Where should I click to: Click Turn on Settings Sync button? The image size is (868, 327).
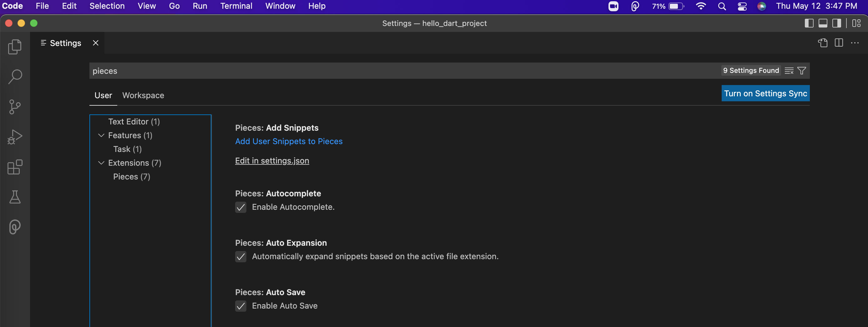(x=765, y=93)
